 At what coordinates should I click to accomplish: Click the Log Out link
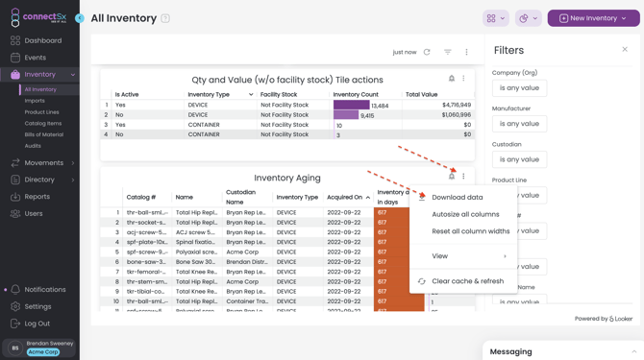tap(37, 324)
